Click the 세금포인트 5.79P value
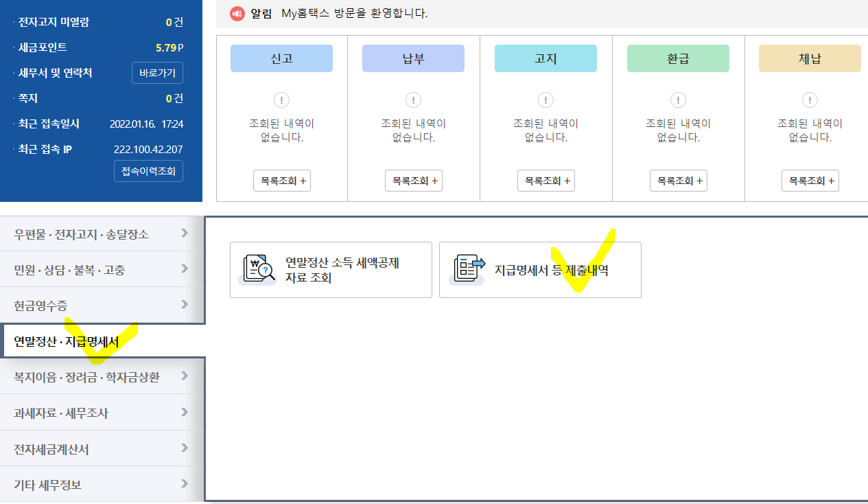Image resolution: width=868 pixels, height=504 pixels. point(169,47)
